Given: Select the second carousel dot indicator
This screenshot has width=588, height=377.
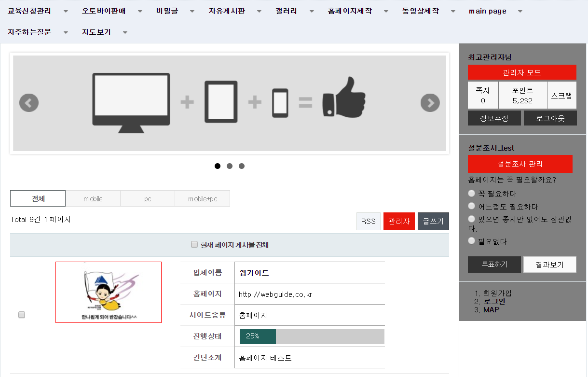Looking at the screenshot, I should point(230,166).
